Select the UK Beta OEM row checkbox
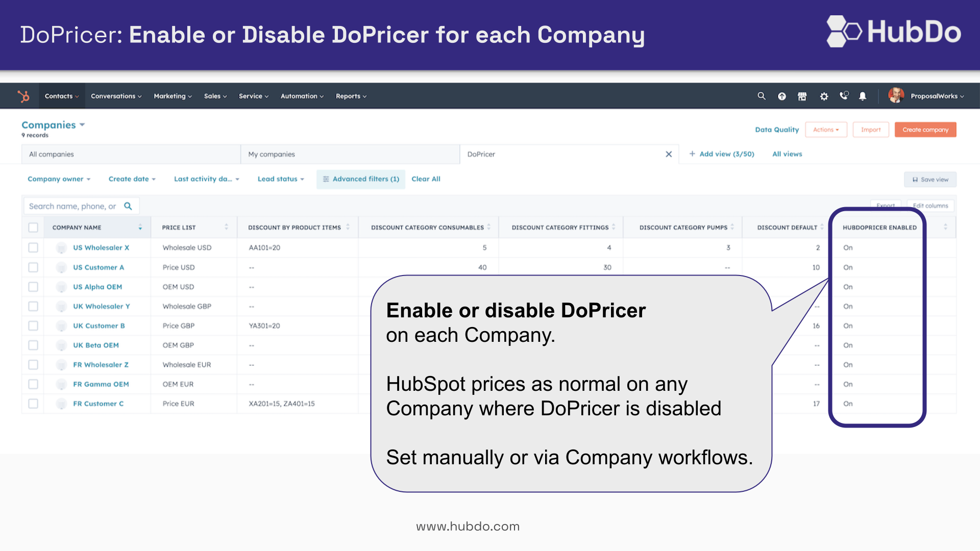 [33, 345]
